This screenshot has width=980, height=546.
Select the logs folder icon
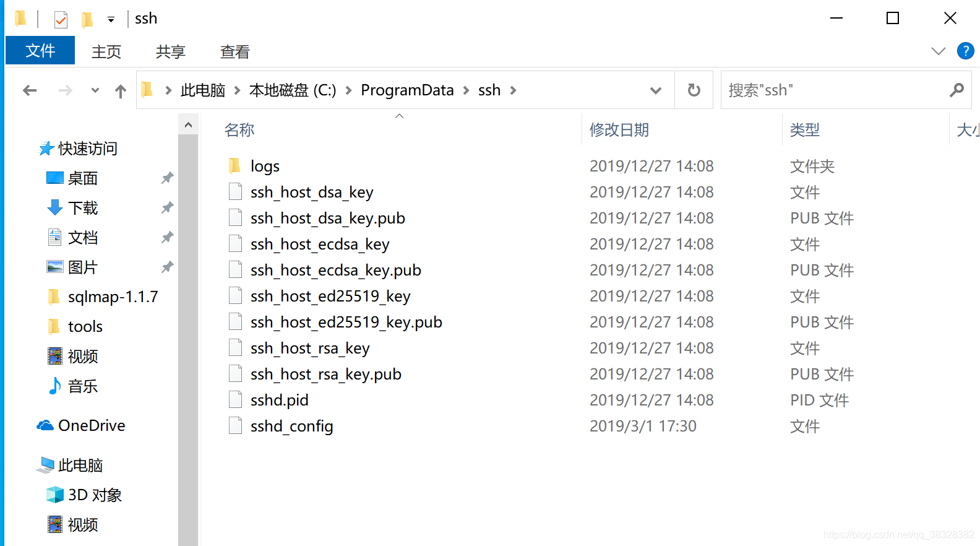pos(234,166)
